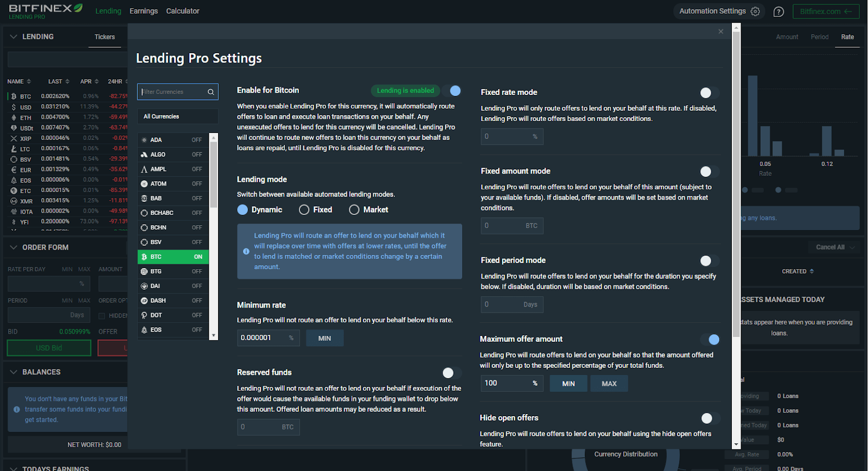Click the BCHABC icon in settings currency list
The image size is (868, 471).
[144, 213]
